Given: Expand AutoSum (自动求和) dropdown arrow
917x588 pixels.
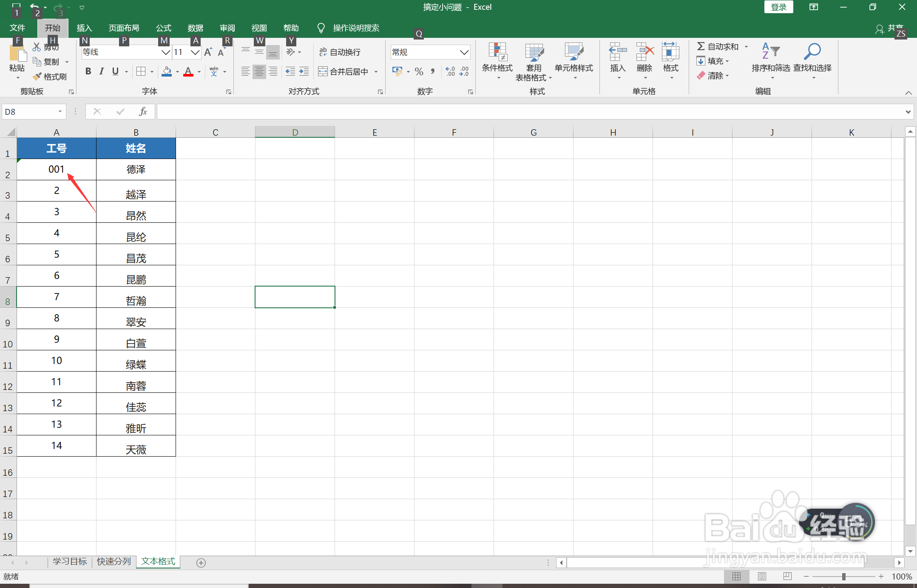Looking at the screenshot, I should click(x=746, y=46).
